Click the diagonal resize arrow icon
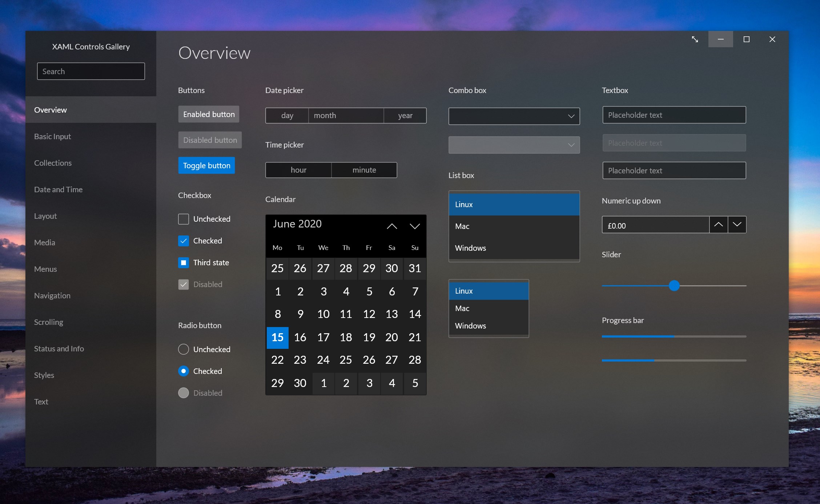Screen dimensions: 820x504 pyautogui.click(x=695, y=39)
